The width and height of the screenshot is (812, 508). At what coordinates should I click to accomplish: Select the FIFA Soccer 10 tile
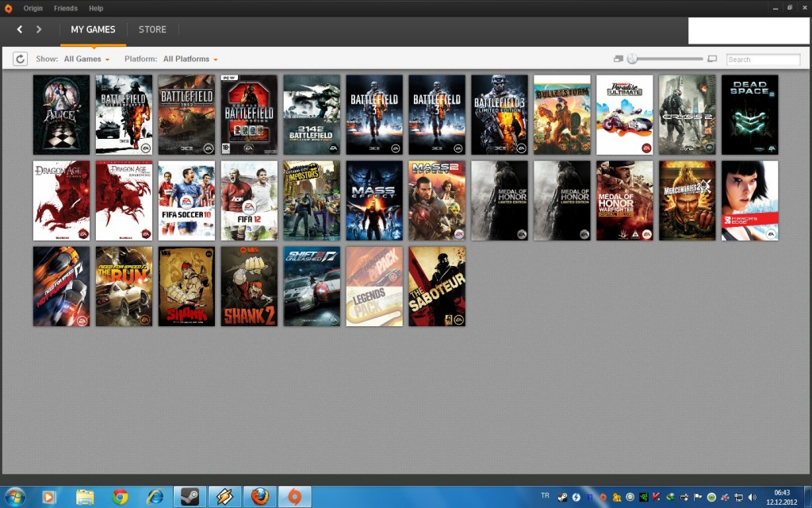click(x=186, y=201)
